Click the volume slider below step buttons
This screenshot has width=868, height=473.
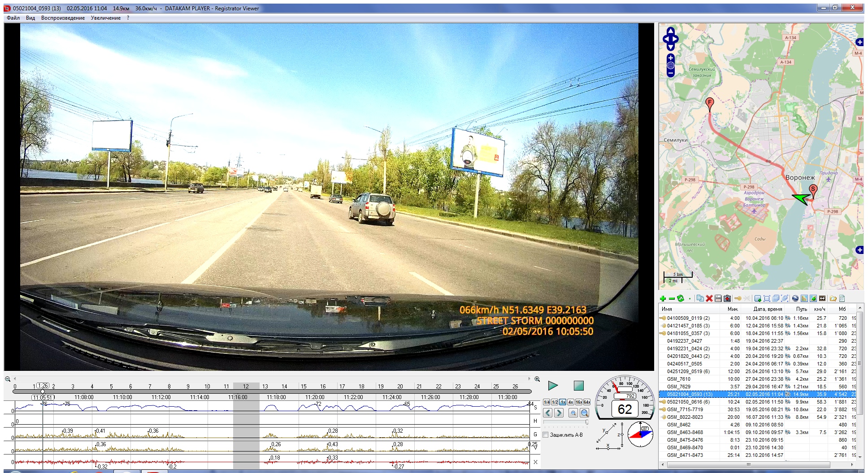tap(566, 422)
